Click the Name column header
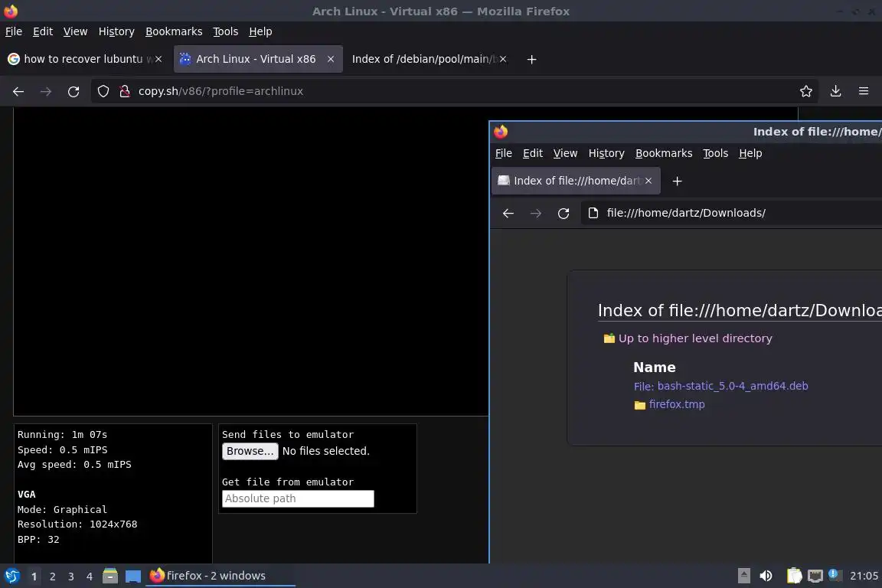Viewport: 882px width, 588px height. click(654, 367)
